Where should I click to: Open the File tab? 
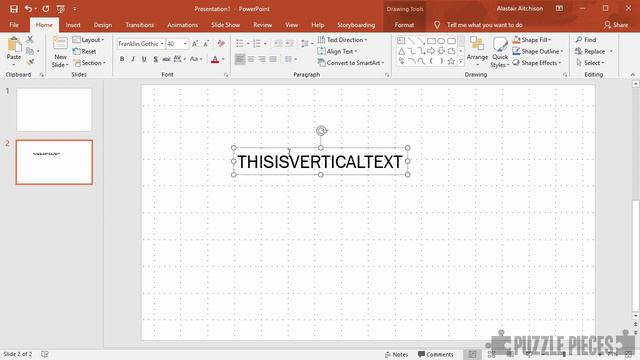coord(14,25)
